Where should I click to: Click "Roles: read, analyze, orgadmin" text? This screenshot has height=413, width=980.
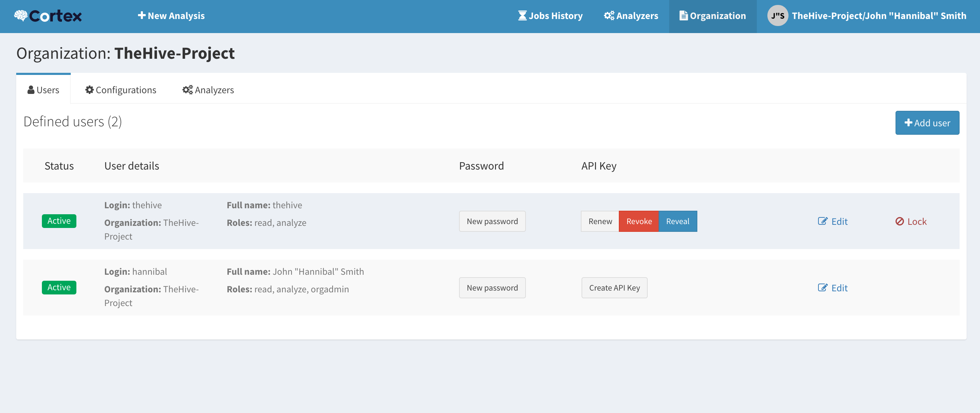[288, 290]
